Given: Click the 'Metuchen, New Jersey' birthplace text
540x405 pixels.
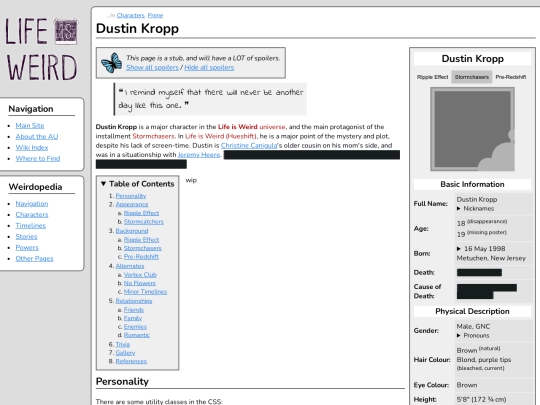Looking at the screenshot, I should [x=491, y=258].
